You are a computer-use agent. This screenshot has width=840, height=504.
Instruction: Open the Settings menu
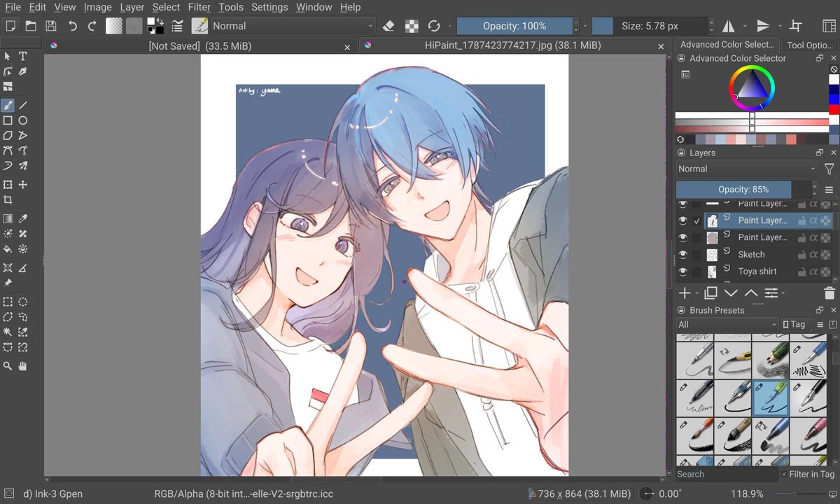coord(269,7)
